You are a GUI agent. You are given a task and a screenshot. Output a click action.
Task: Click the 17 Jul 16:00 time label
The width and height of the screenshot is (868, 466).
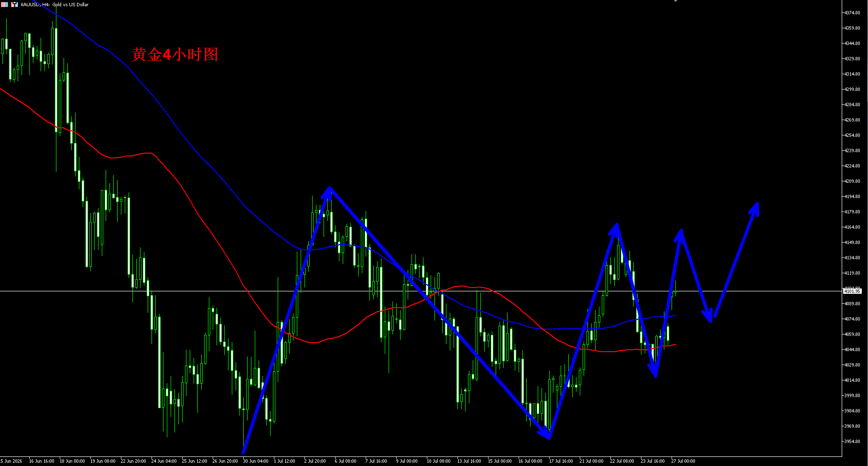click(x=561, y=461)
